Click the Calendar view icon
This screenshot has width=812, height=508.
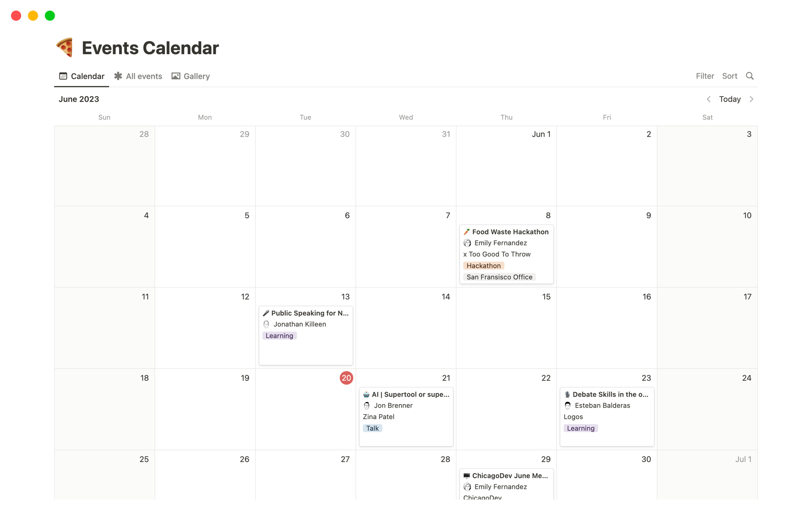pos(62,76)
